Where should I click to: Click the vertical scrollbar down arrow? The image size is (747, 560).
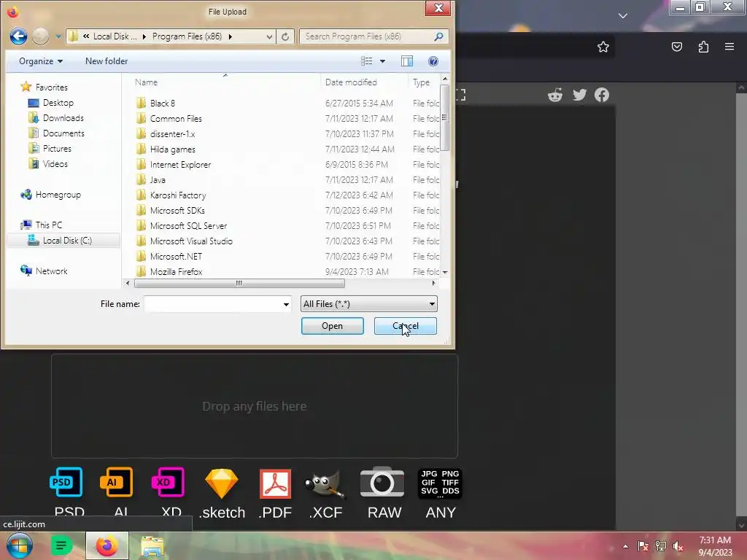(x=444, y=272)
